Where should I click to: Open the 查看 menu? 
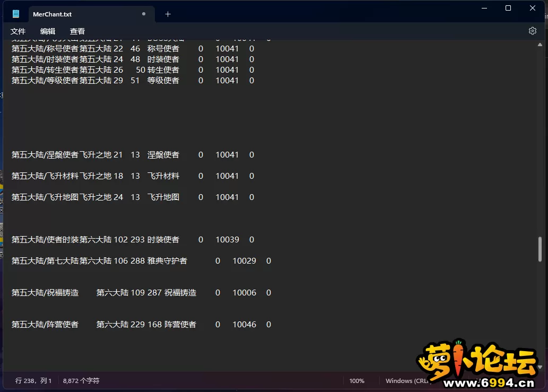tap(77, 31)
